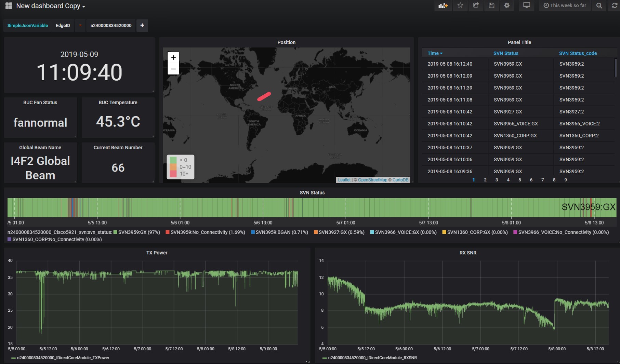Screen dimensions: 620x364
Task: Open the Share dashboard icon
Action: [476, 5]
